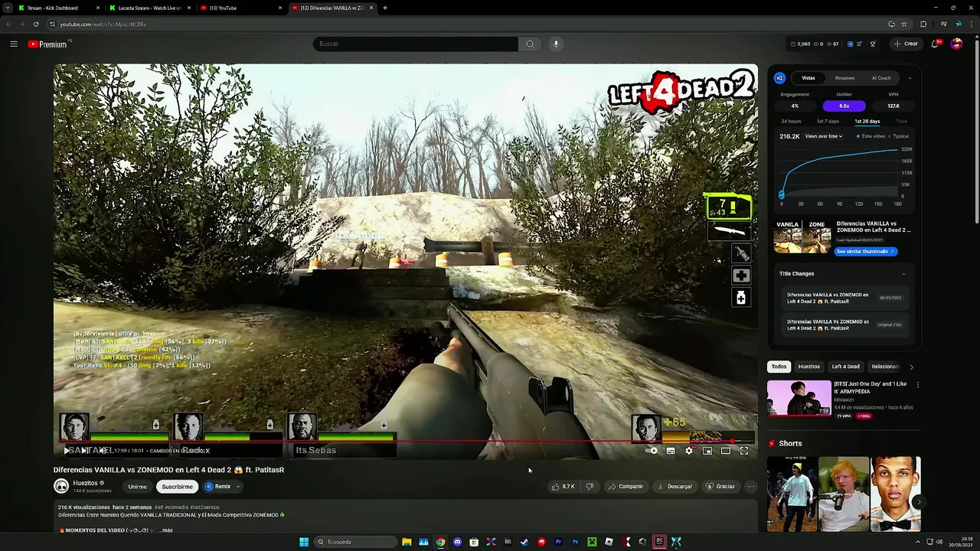Open the Views over time dropdown
980x551 pixels.
point(824,136)
